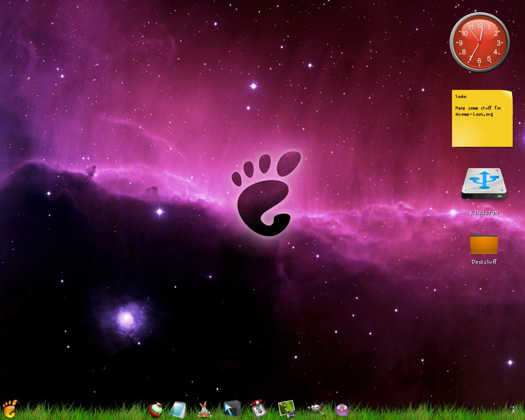Select the KINGSTON USB drive icon
The image size is (525, 420).
click(484, 184)
